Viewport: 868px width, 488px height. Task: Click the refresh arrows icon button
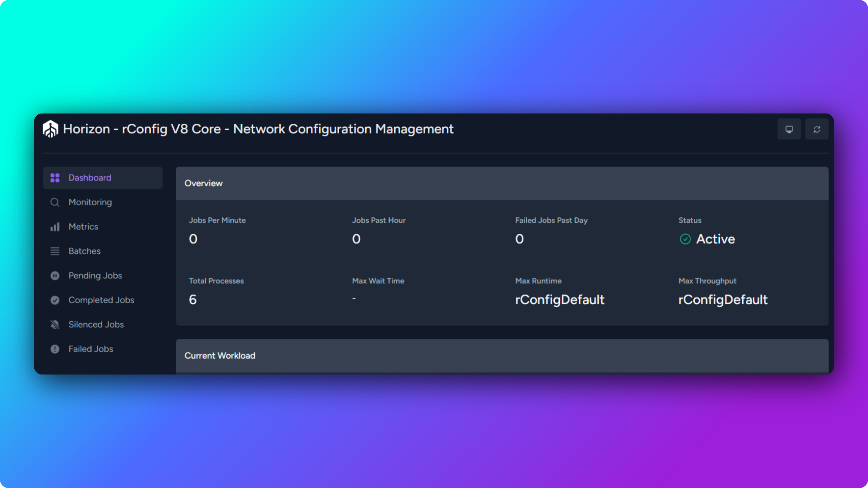point(817,129)
